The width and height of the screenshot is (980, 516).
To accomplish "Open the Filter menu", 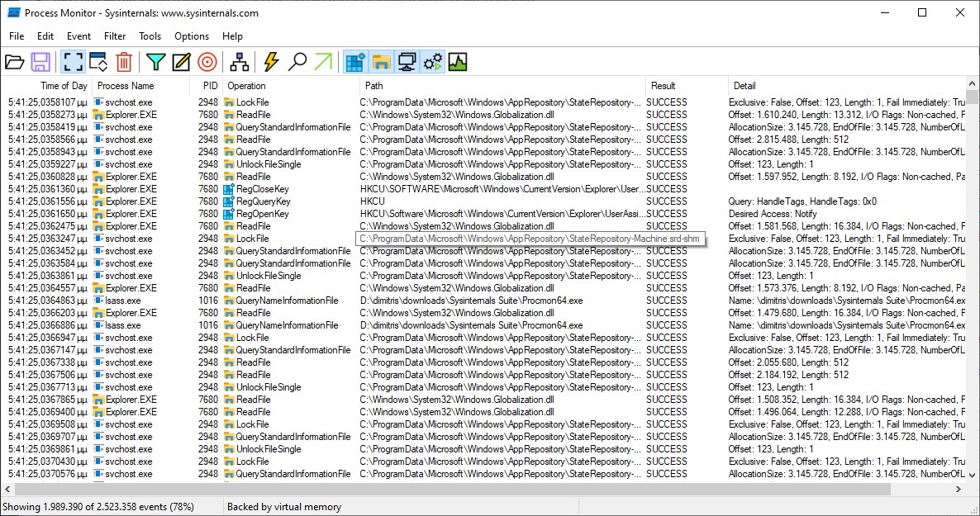I will point(115,36).
